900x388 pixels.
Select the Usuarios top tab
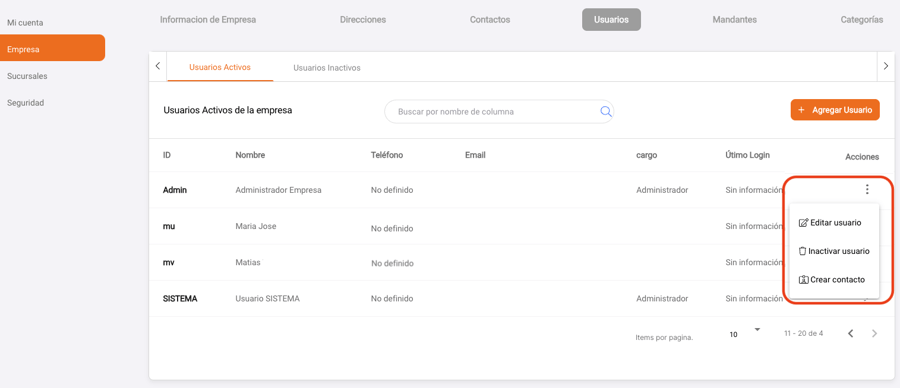coord(611,20)
